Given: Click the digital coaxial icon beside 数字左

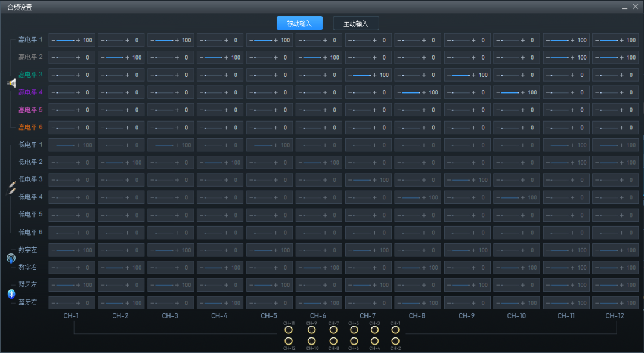Looking at the screenshot, I should (x=11, y=258).
